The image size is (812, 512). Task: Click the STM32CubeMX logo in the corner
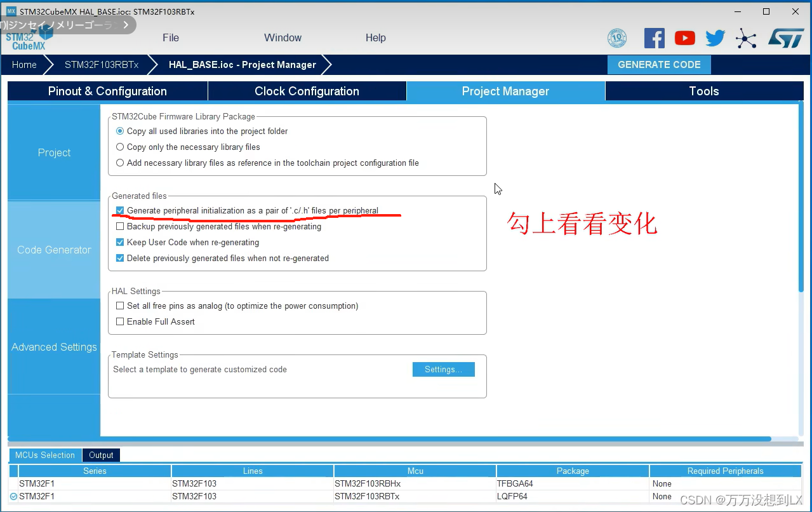coord(24,42)
